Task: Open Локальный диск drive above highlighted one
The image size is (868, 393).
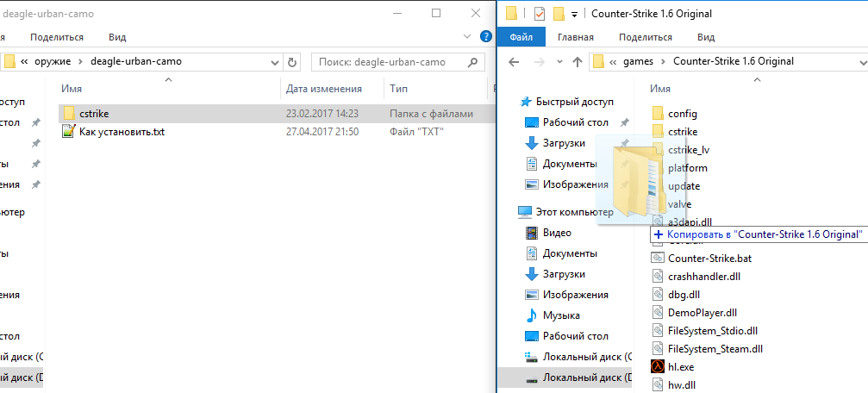Action: click(x=578, y=357)
